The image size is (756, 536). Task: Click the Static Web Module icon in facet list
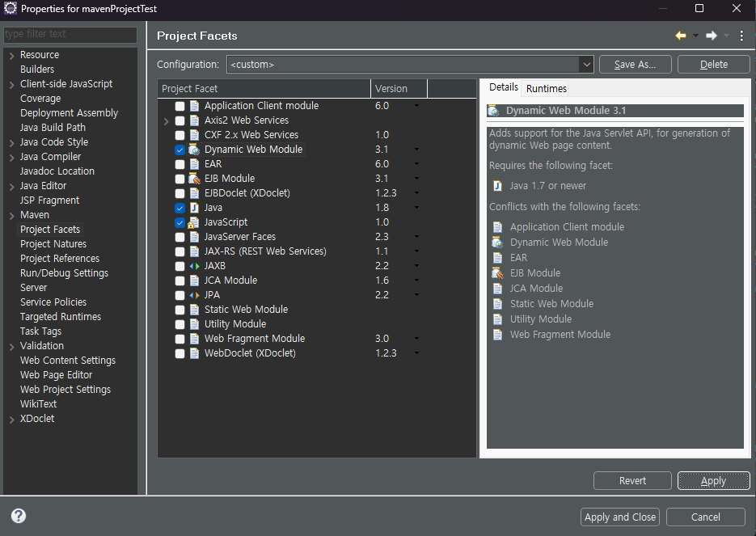[194, 310]
